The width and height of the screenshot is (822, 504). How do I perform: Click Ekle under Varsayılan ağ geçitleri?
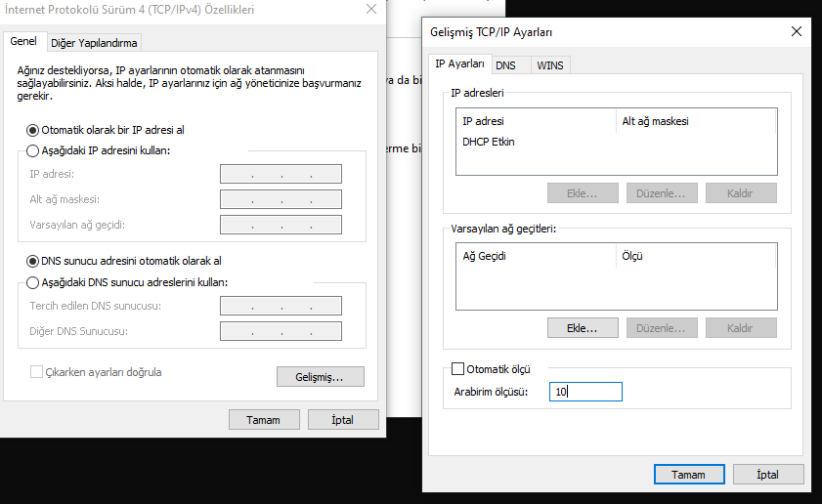[583, 328]
